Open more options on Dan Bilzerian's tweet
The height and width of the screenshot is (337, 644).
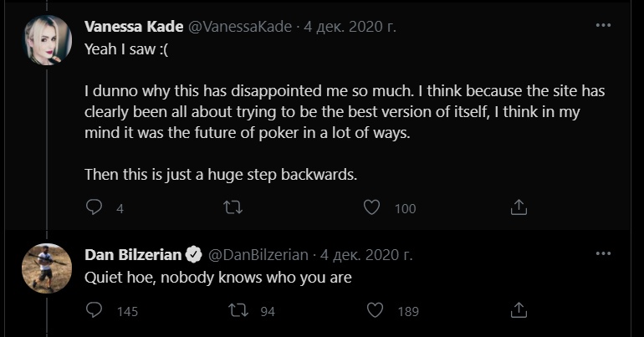[603, 253]
